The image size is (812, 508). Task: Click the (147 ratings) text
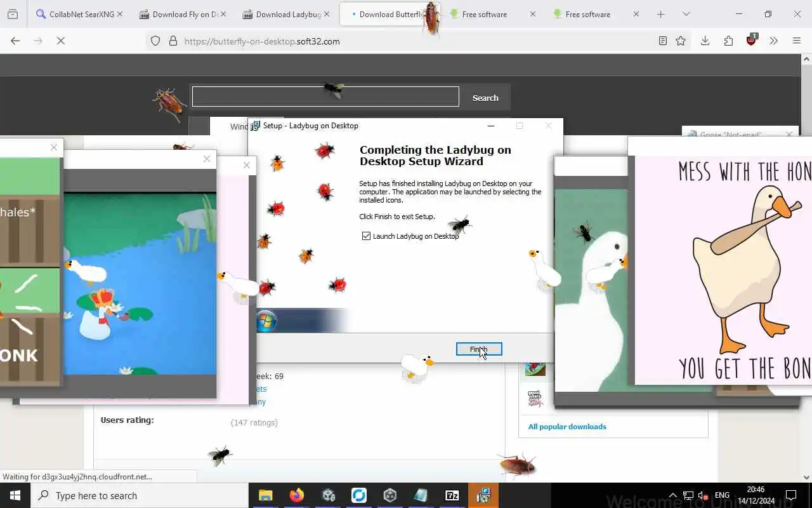pyautogui.click(x=254, y=422)
